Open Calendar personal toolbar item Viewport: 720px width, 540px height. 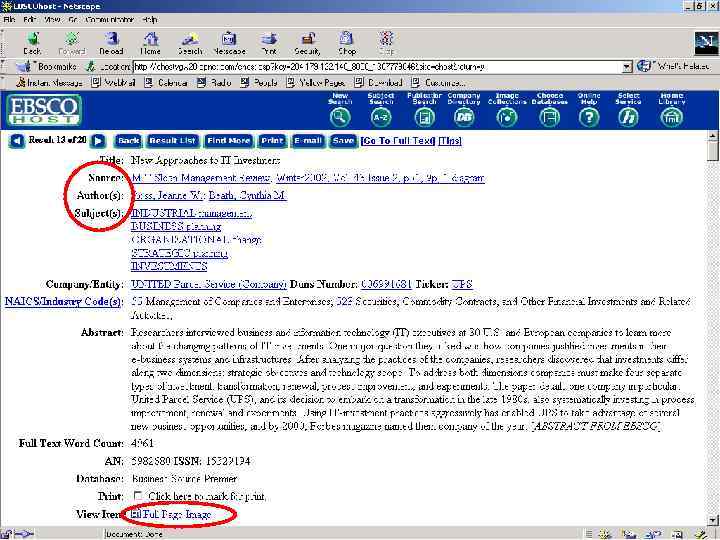[166, 83]
